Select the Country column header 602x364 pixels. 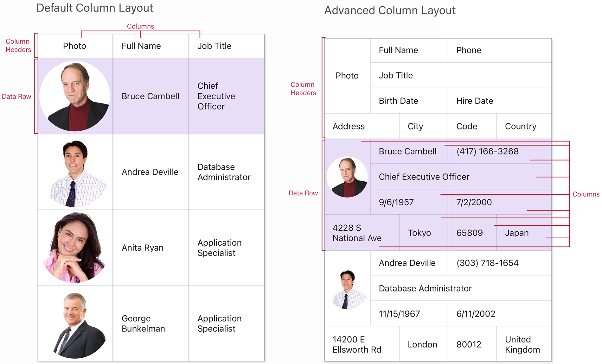click(521, 126)
